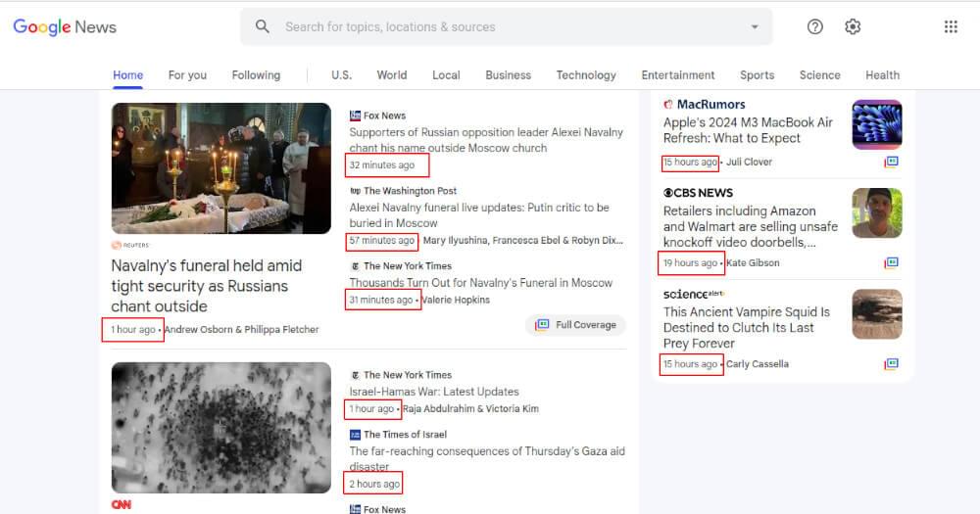Open the MacBook Air article thumbnail

pyautogui.click(x=877, y=124)
